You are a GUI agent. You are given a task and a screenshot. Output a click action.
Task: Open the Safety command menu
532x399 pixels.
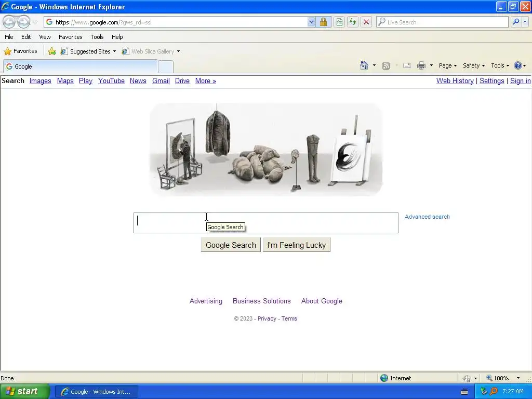click(474, 65)
